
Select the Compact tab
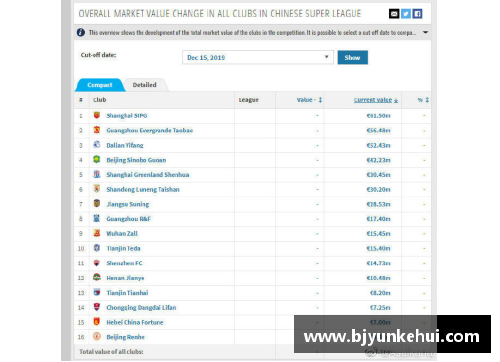(100, 85)
